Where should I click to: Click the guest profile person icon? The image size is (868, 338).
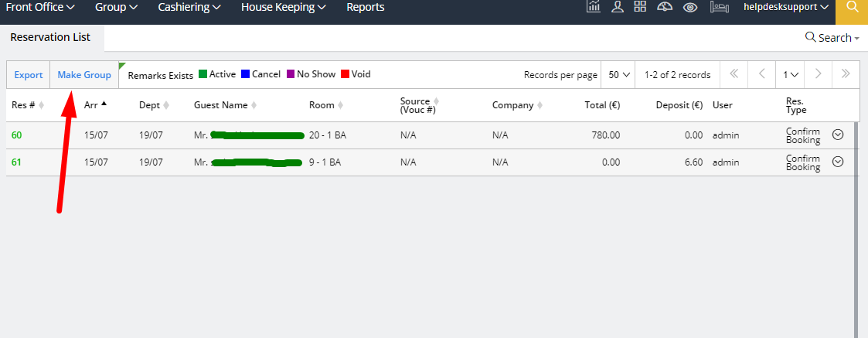(x=617, y=7)
